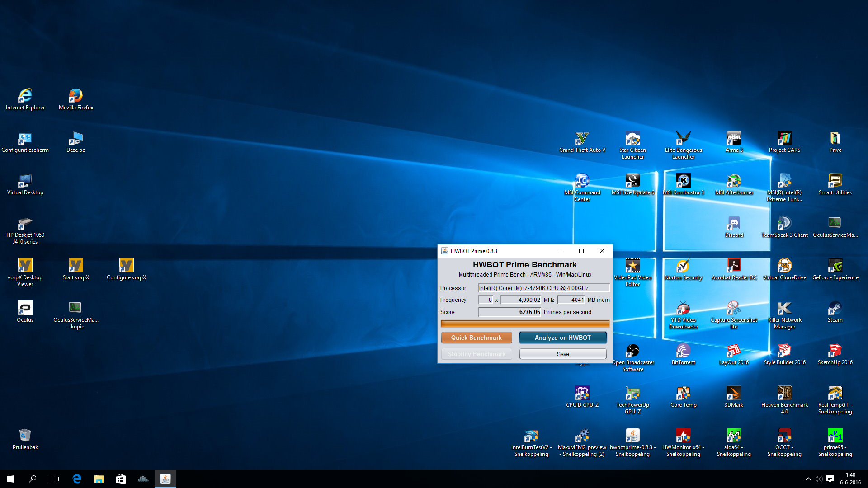Click the Stability Benchmark button
Screen dimensions: 868x488
click(x=476, y=354)
